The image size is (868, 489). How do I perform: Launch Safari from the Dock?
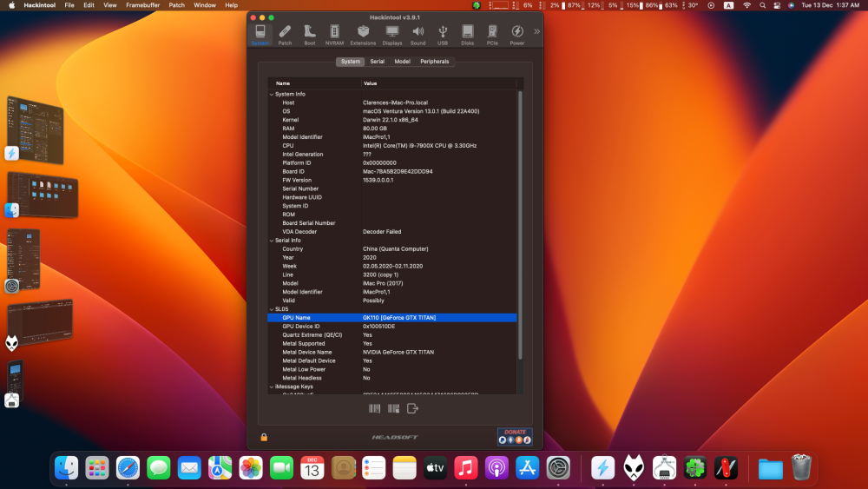128,468
